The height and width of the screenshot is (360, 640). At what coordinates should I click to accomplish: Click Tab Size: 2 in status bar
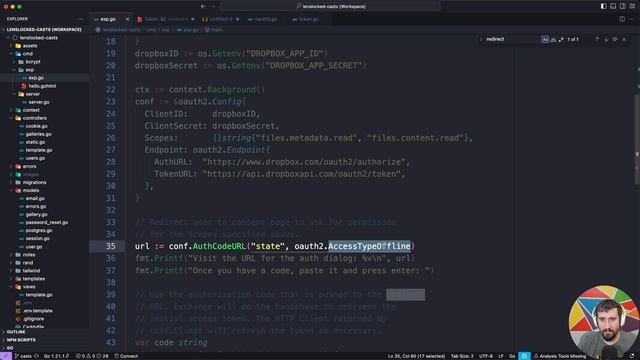[462, 356]
